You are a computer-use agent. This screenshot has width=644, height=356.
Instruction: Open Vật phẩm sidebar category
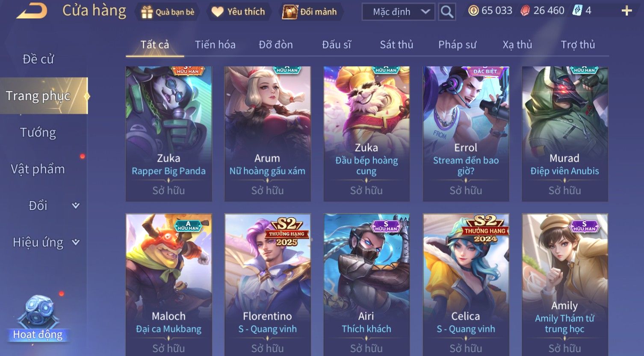38,169
